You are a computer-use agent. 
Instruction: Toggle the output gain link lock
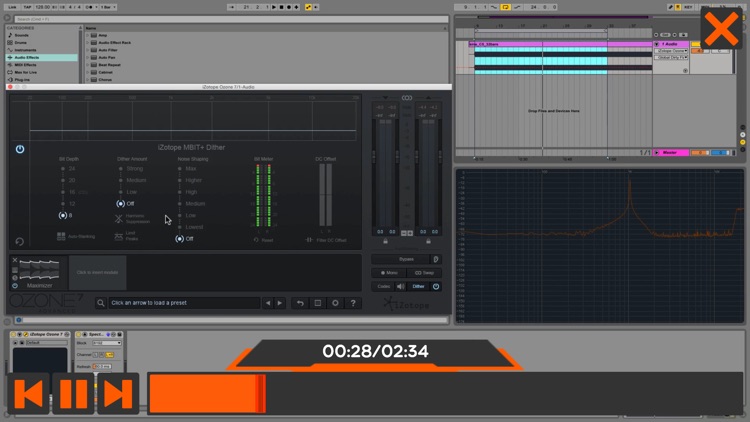coord(428,241)
